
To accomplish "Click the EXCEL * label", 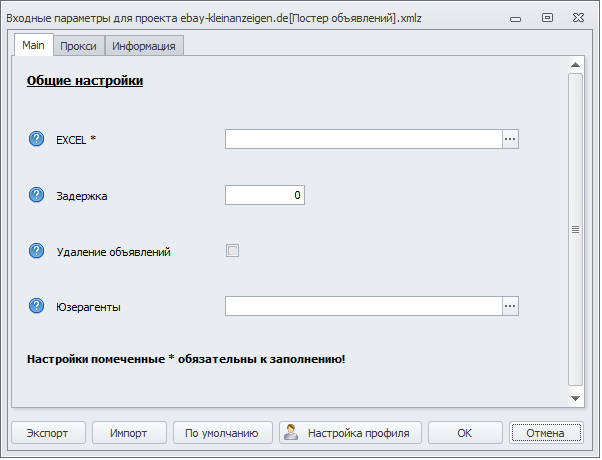I will [76, 140].
